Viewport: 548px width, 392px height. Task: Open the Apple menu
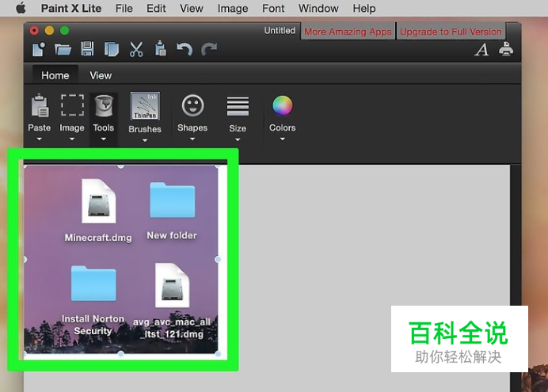tap(21, 8)
